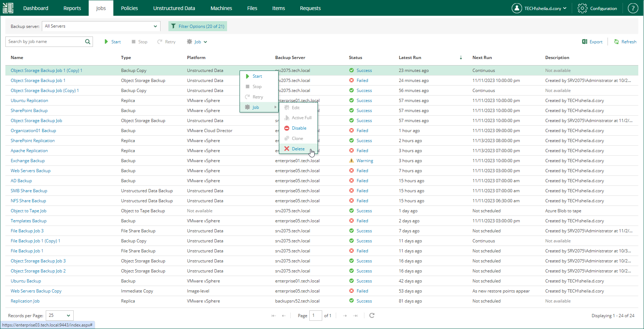Click the search magnifier icon
This screenshot has width=644, height=329.
point(88,42)
